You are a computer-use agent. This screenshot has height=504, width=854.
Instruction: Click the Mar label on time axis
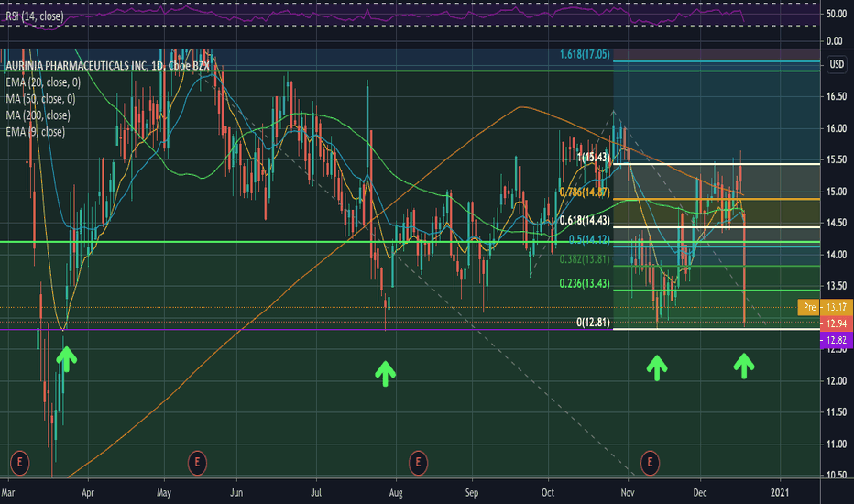[x=8, y=493]
